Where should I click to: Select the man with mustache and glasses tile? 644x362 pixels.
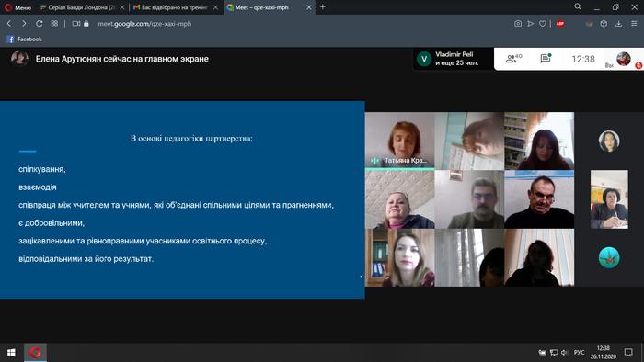(469, 199)
